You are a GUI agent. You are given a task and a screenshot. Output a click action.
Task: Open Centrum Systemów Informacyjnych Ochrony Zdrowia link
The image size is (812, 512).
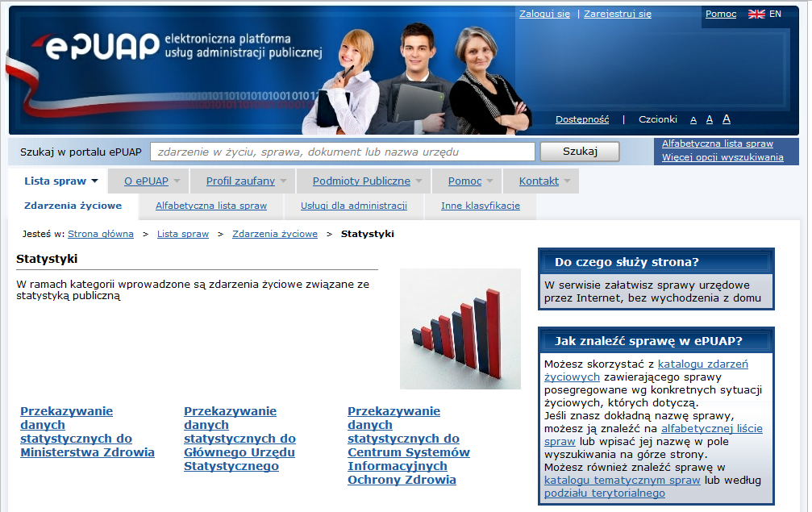point(409,445)
